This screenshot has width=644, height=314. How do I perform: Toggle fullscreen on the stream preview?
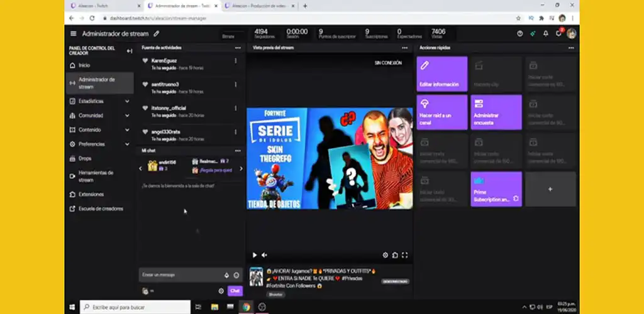[404, 255]
